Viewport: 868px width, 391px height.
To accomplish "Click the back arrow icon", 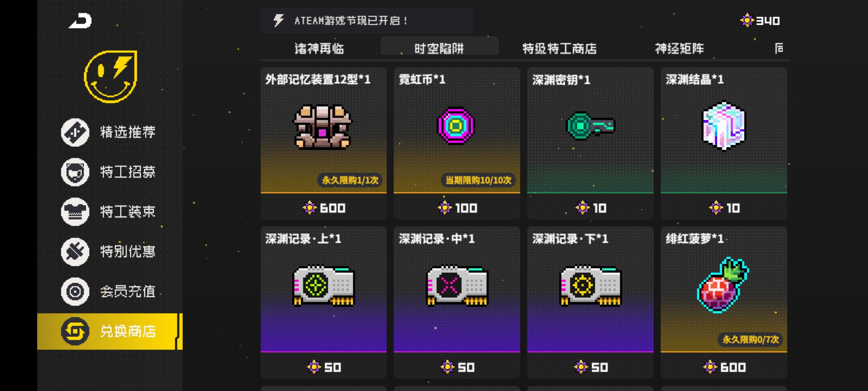I will pyautogui.click(x=80, y=21).
